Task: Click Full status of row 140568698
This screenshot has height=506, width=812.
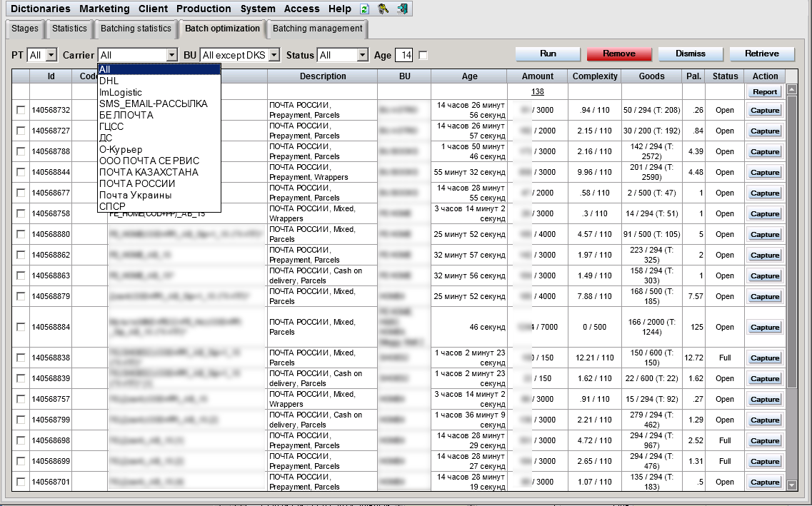Action: point(725,440)
